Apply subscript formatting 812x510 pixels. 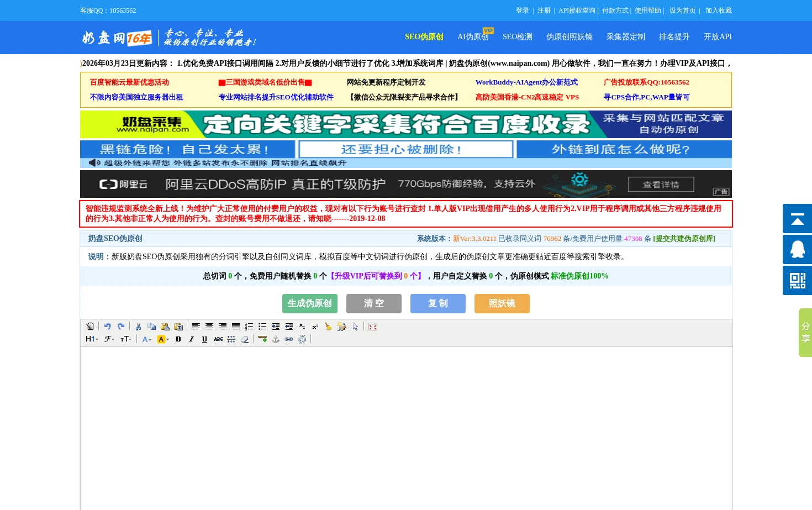[x=302, y=327]
